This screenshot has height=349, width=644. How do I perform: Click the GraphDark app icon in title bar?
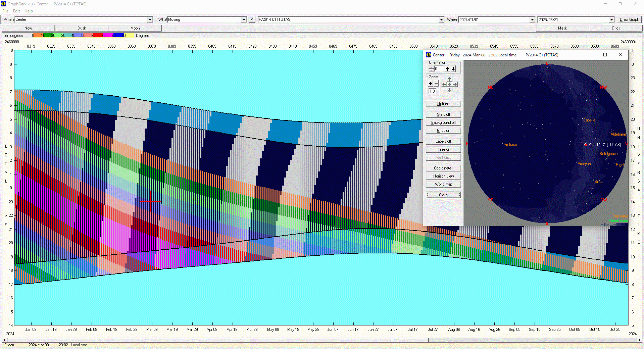pyautogui.click(x=4, y=4)
